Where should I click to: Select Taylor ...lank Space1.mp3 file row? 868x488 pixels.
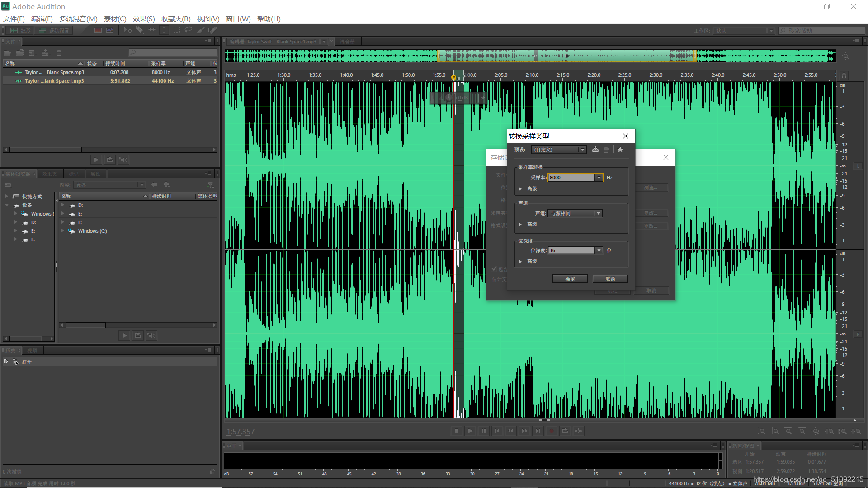point(54,81)
